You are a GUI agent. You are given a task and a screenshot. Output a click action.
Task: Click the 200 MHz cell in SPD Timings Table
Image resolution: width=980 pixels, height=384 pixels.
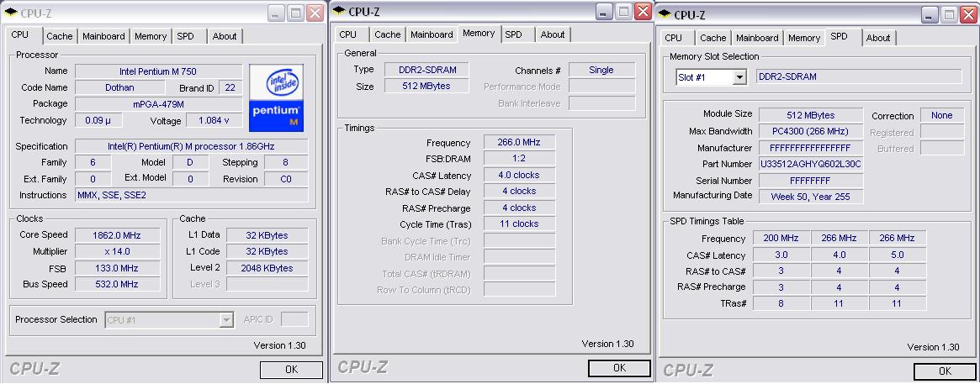click(781, 238)
